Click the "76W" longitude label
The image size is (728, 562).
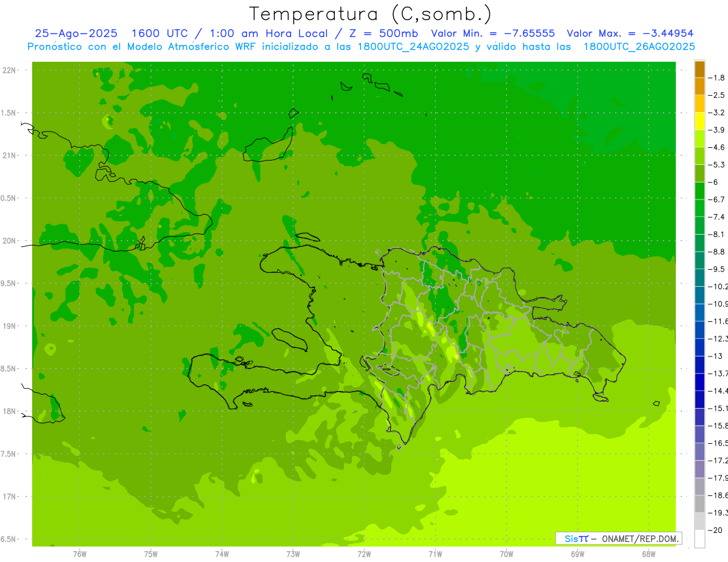(79, 554)
